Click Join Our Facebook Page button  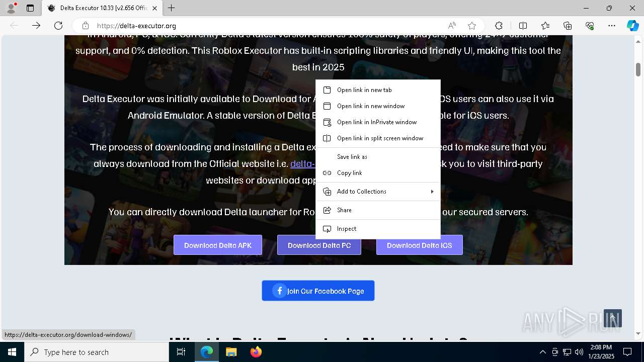[318, 291]
